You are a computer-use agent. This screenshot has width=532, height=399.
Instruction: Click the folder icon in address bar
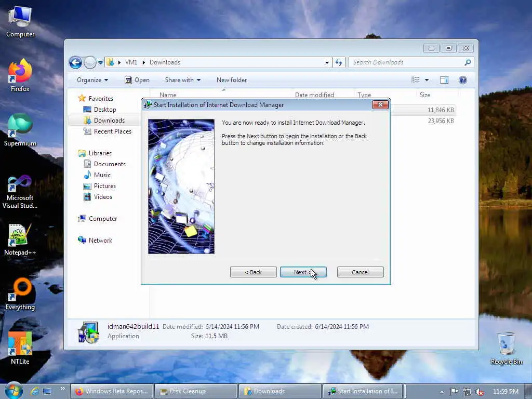pyautogui.click(x=110, y=62)
